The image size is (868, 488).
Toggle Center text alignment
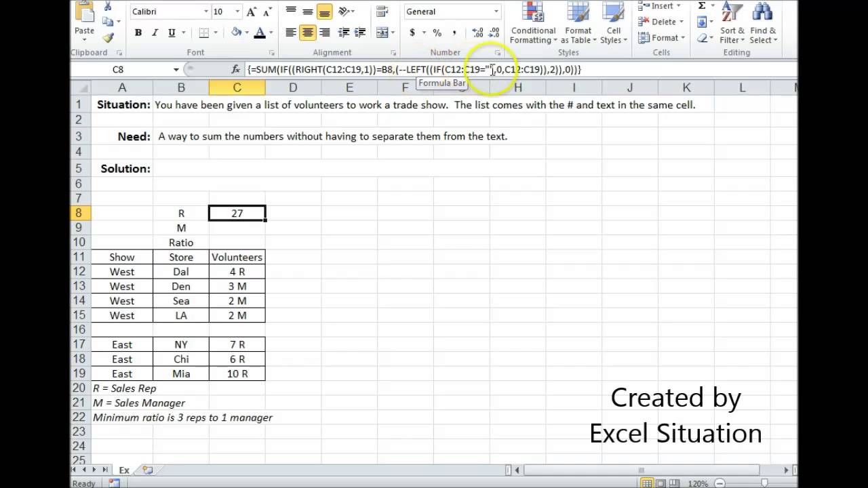pyautogui.click(x=308, y=33)
